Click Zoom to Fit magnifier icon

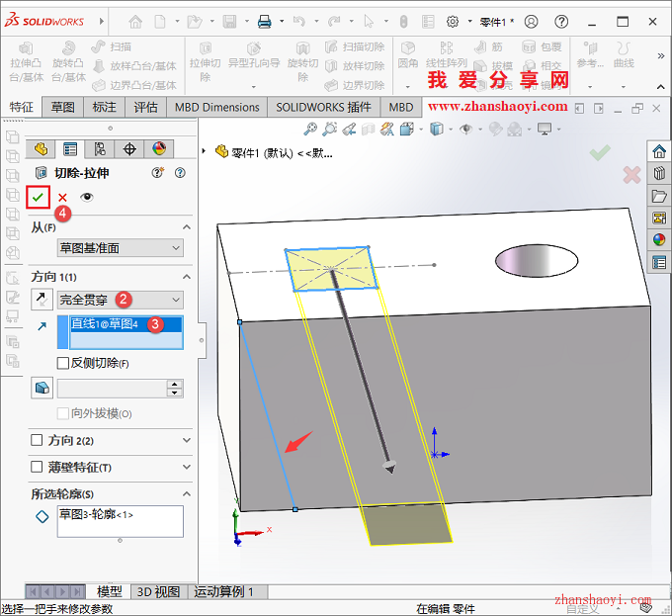310,129
